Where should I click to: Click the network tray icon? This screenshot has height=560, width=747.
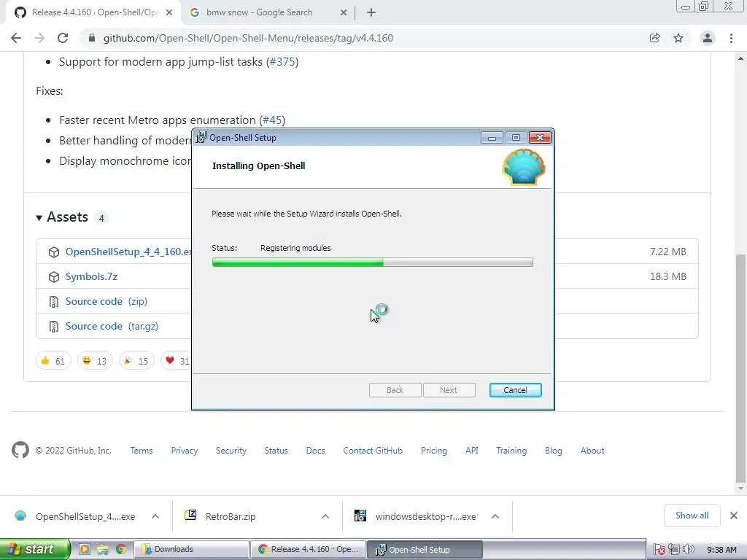[x=673, y=550]
